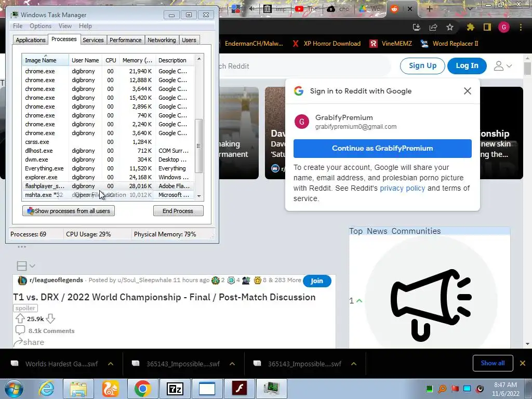This screenshot has height=399, width=532.
Task: Open the Options menu in Task Manager
Action: point(41,26)
